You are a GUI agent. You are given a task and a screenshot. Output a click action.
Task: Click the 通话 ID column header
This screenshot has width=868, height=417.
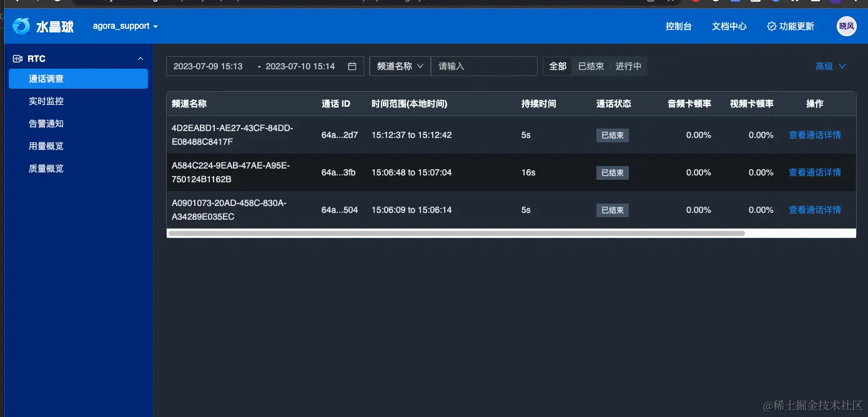tap(336, 104)
